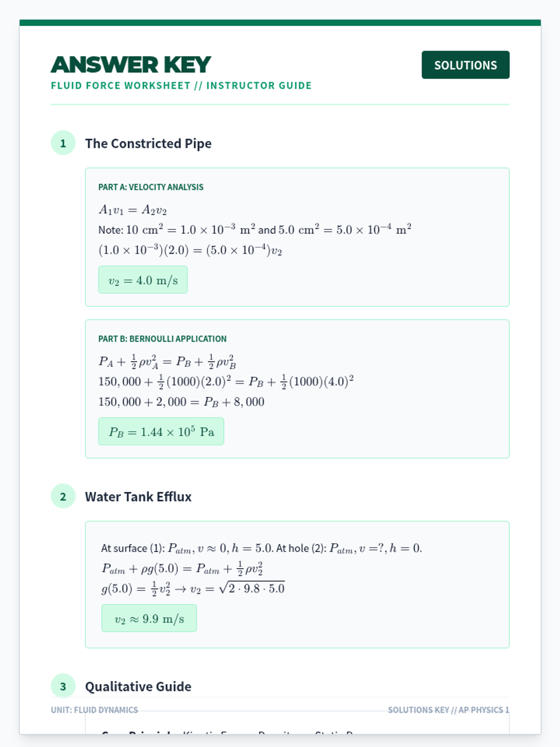
Task: Click the SOLUTIONS badge button
Action: pos(465,65)
